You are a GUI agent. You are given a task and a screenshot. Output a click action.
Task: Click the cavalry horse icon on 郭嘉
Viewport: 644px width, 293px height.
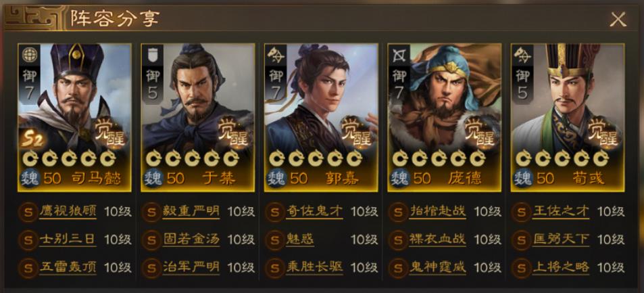275,54
